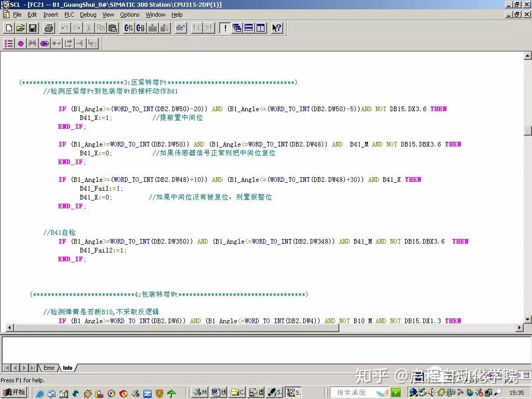Click the horizontal scrollbar right arrow
The image size is (532, 399).
pos(520,327)
